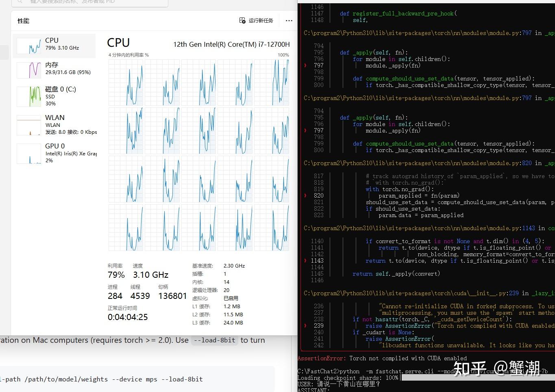The image size is (555, 392).
Task: Click the L1 缓存 1.2 MB value
Action: point(232,307)
